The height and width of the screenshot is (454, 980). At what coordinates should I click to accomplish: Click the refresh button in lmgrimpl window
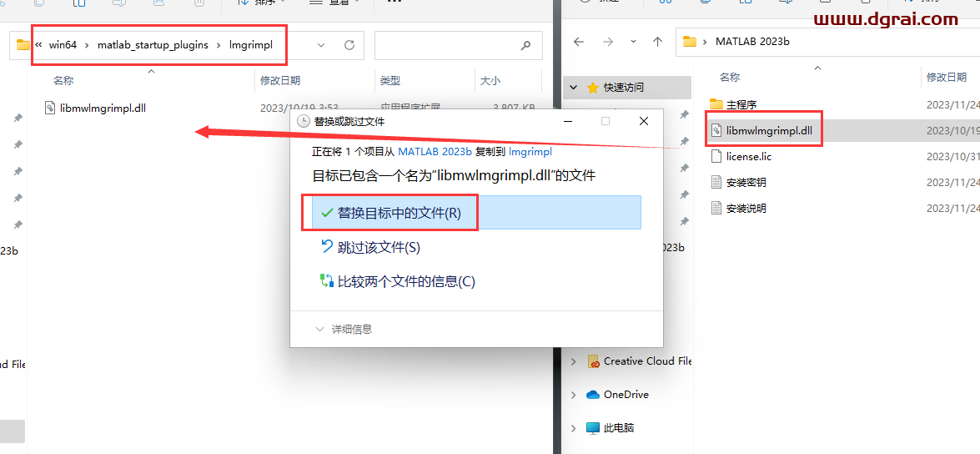(349, 45)
